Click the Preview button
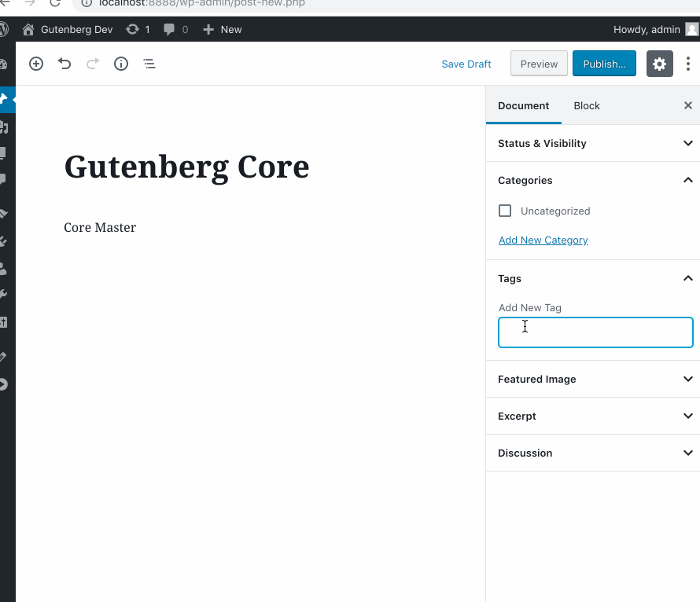The image size is (700, 602). pyautogui.click(x=539, y=64)
